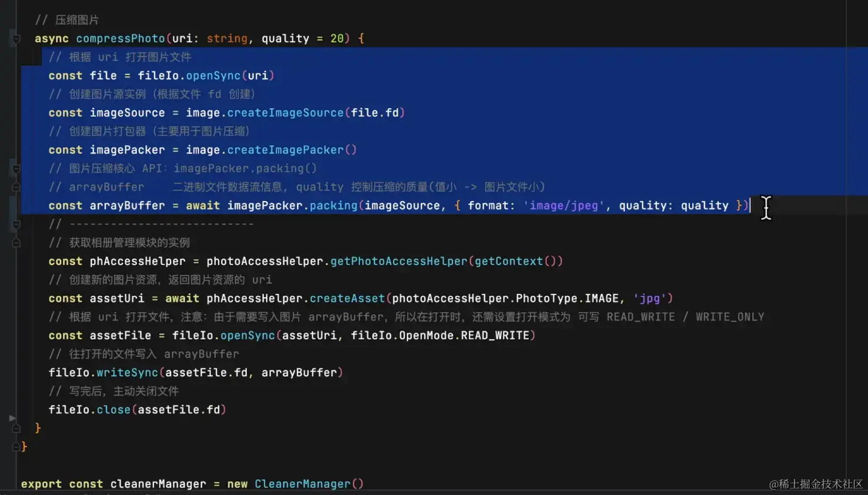Click the 'jpg' string literal
The width and height of the screenshot is (868, 495).
tap(650, 299)
